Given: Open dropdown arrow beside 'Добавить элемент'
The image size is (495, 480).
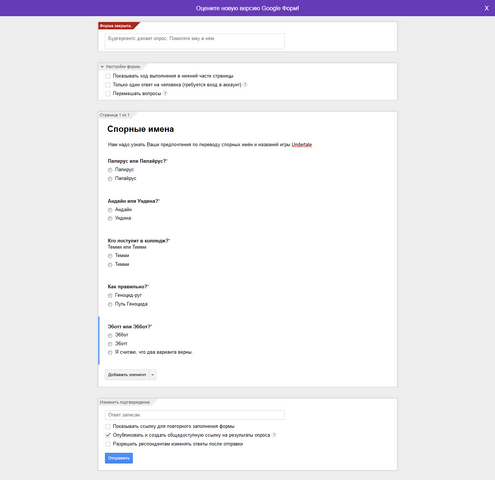Looking at the screenshot, I should pos(153,375).
